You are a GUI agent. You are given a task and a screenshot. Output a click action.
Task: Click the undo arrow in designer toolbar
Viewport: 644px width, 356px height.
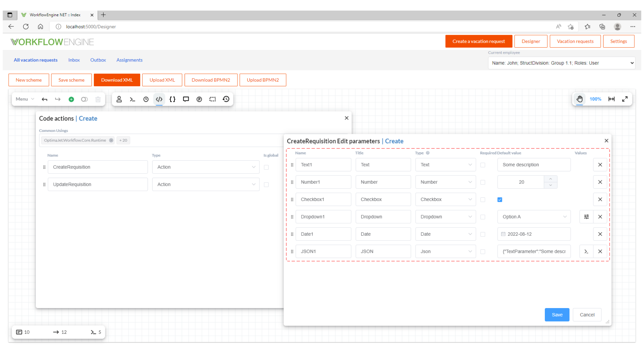coord(44,99)
